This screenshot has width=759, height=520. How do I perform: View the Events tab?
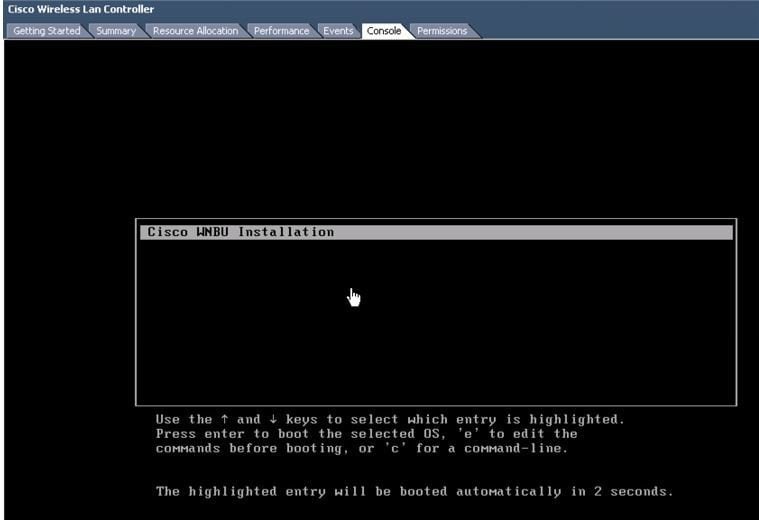coord(338,31)
